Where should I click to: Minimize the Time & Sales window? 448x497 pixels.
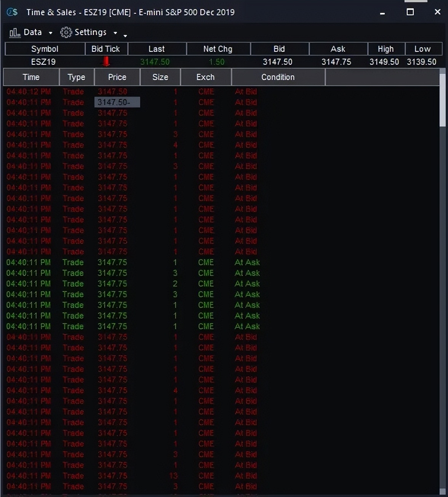click(x=382, y=13)
